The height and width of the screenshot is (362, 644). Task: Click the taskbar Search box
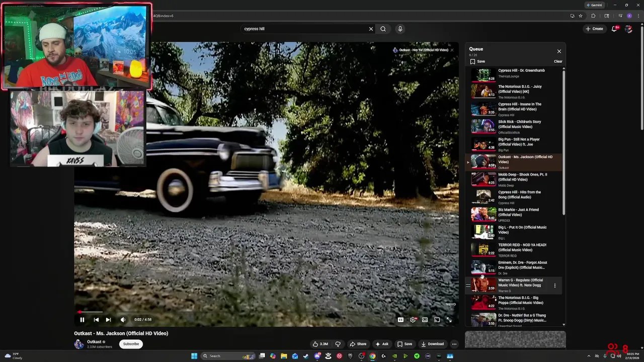pos(227,356)
